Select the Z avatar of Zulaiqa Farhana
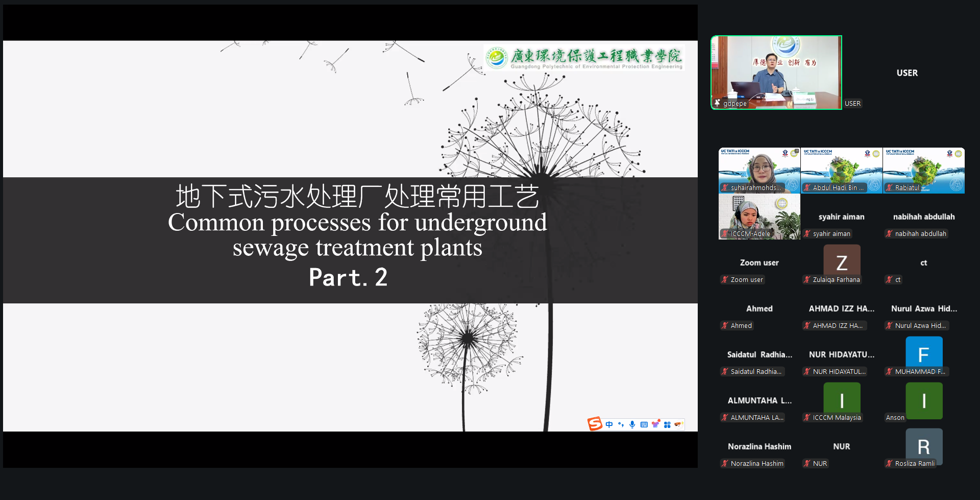Viewport: 980px width, 500px height. tap(842, 261)
